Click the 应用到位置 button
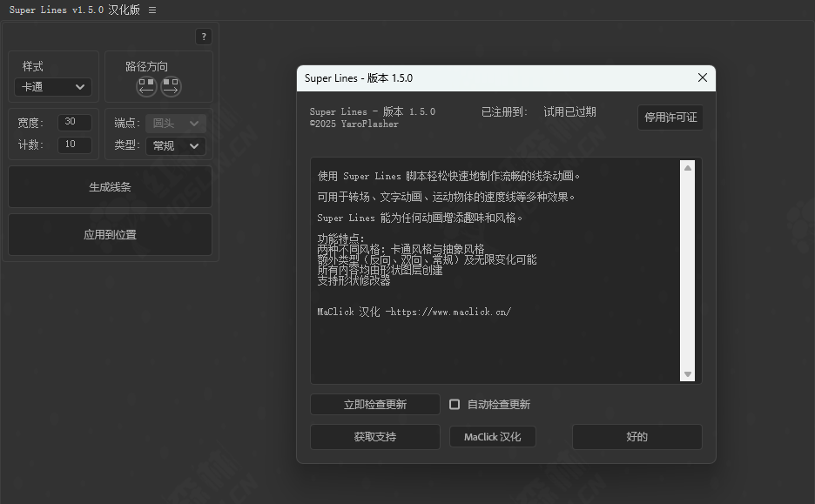This screenshot has height=504, width=815. tap(111, 235)
